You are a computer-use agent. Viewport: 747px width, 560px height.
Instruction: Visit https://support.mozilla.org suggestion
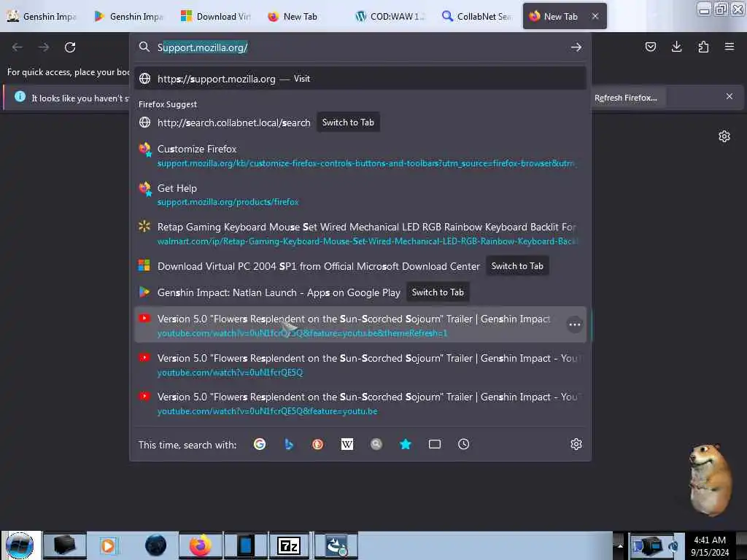(x=360, y=79)
